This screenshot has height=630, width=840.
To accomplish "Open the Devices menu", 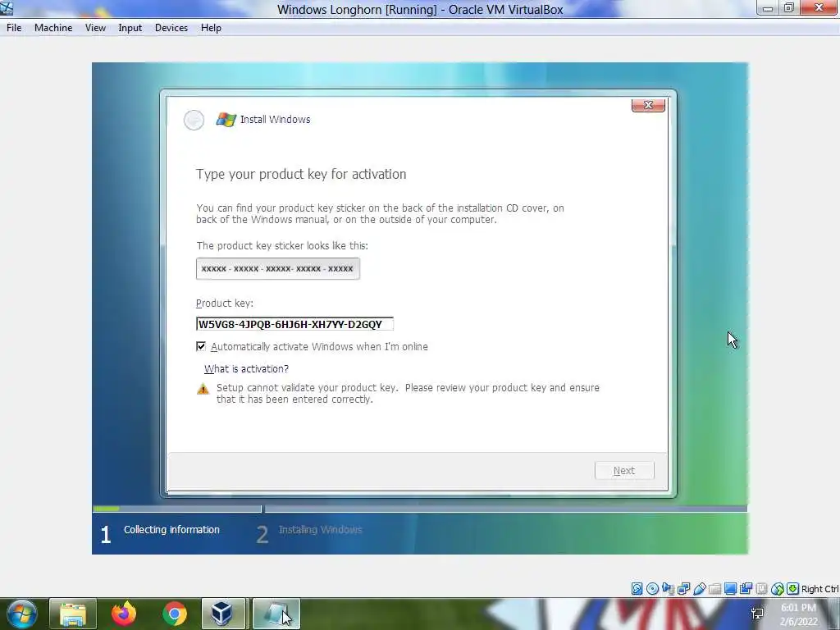I will [x=171, y=28].
